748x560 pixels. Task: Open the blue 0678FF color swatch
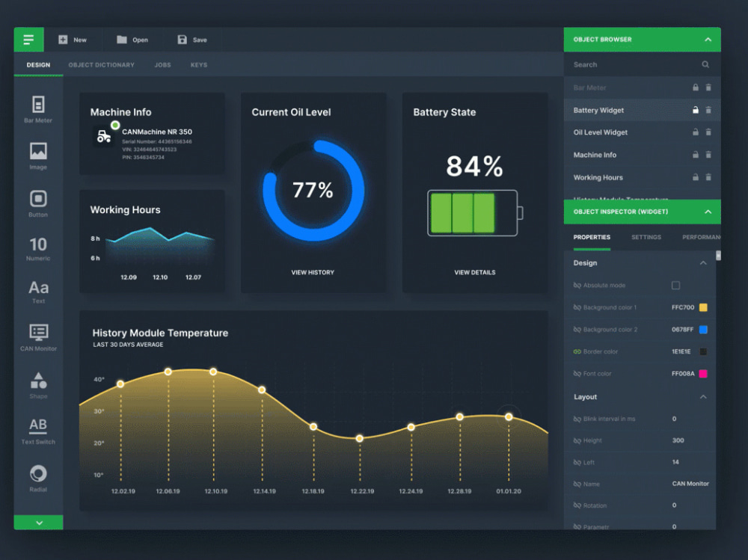(x=703, y=329)
